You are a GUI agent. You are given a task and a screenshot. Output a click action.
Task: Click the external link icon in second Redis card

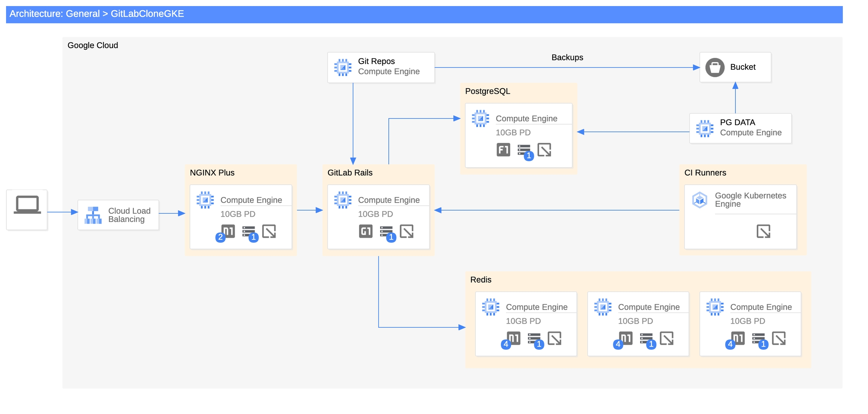667,338
